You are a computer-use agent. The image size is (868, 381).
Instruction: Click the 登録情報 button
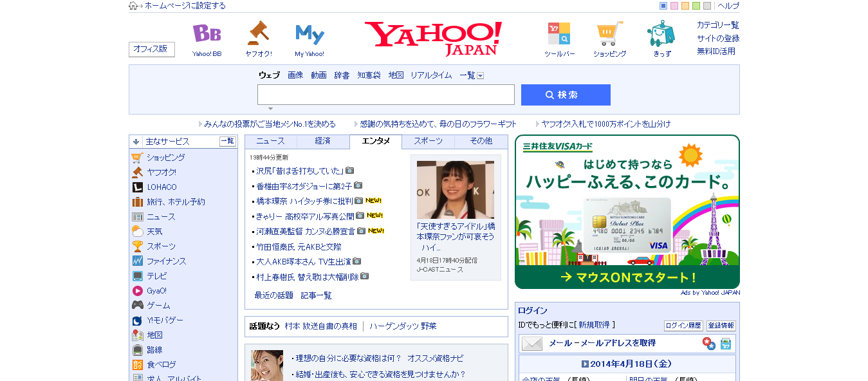(x=721, y=326)
